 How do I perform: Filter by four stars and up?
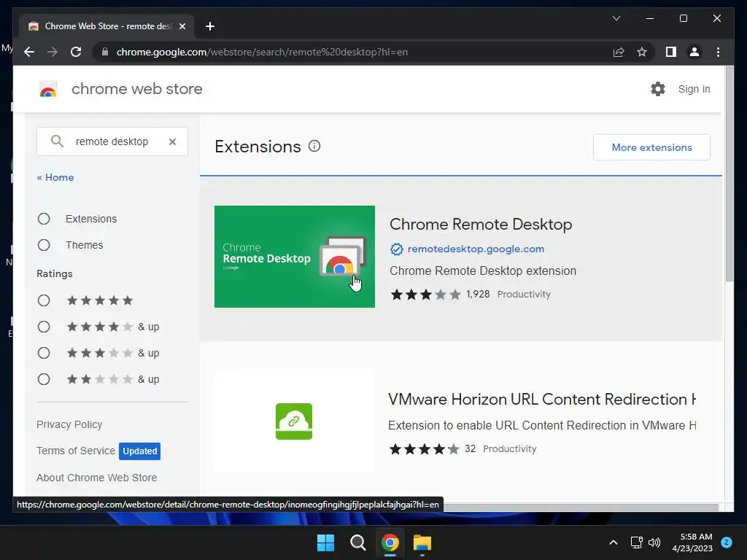pos(44,327)
